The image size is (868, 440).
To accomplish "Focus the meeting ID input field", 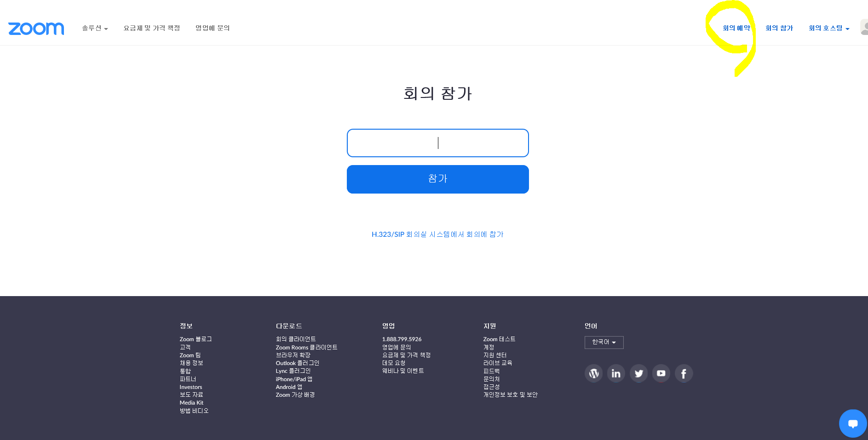I will tap(438, 143).
